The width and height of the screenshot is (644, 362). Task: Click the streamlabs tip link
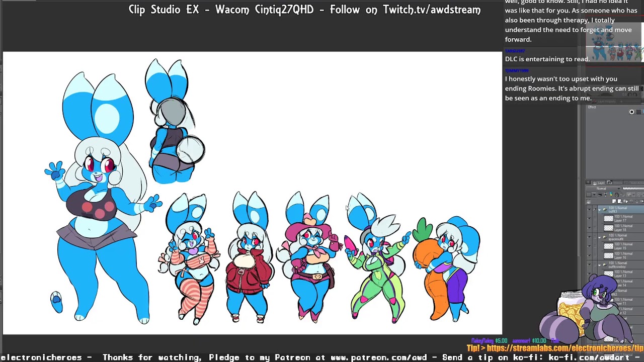pos(563,348)
